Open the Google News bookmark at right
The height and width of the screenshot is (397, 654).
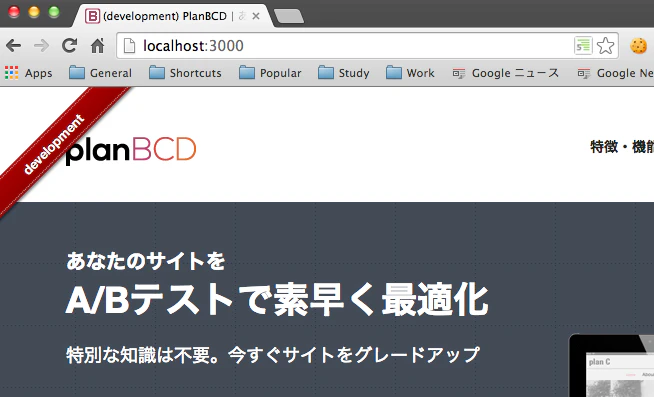(615, 73)
